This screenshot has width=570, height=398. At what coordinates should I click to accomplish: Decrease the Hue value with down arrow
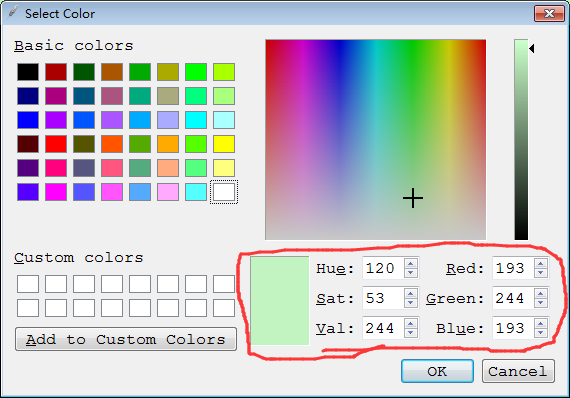(x=410, y=273)
